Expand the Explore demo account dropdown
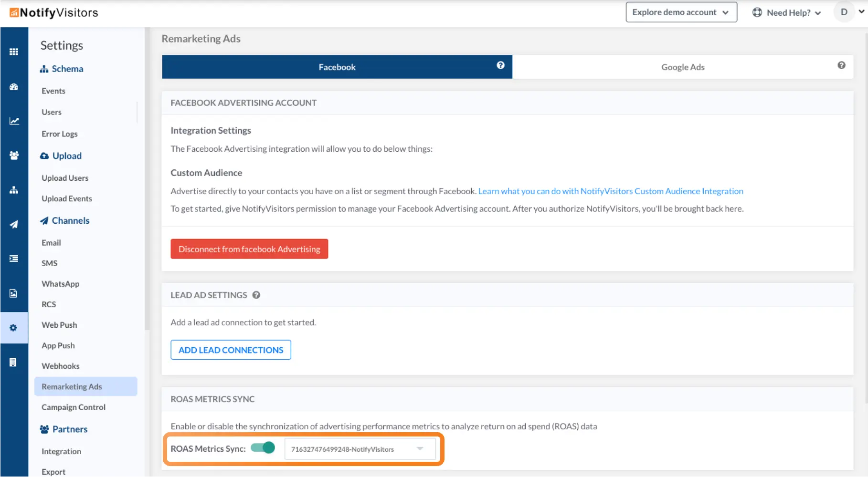The image size is (868, 477). pos(681,12)
